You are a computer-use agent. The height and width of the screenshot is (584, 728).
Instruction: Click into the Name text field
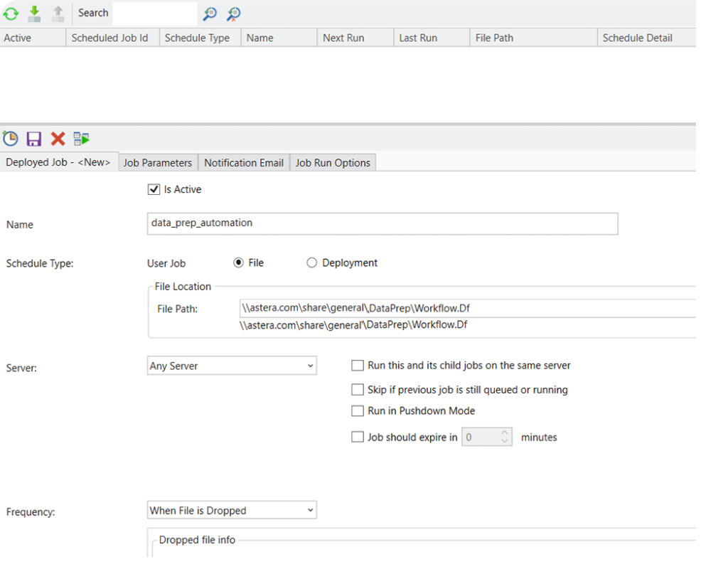click(382, 223)
